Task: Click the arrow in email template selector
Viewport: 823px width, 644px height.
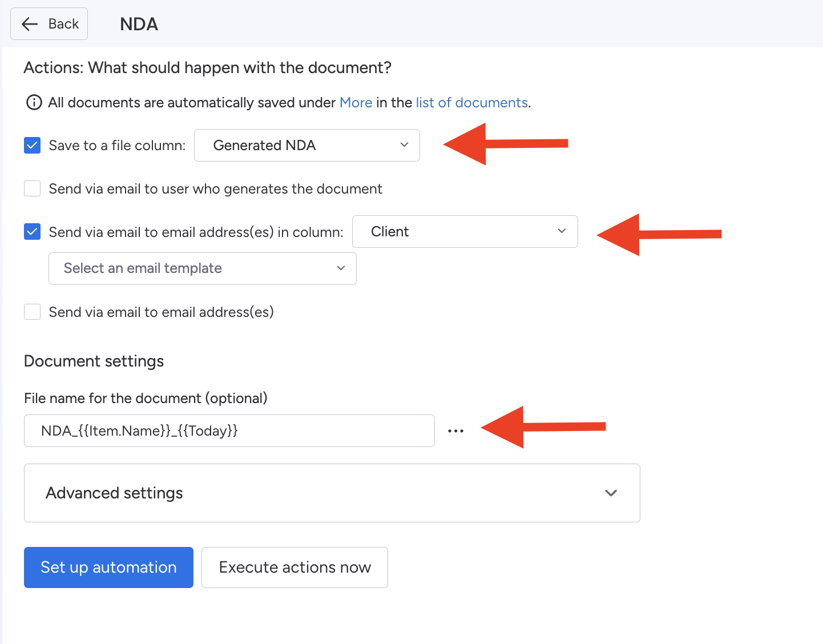Action: click(x=341, y=268)
